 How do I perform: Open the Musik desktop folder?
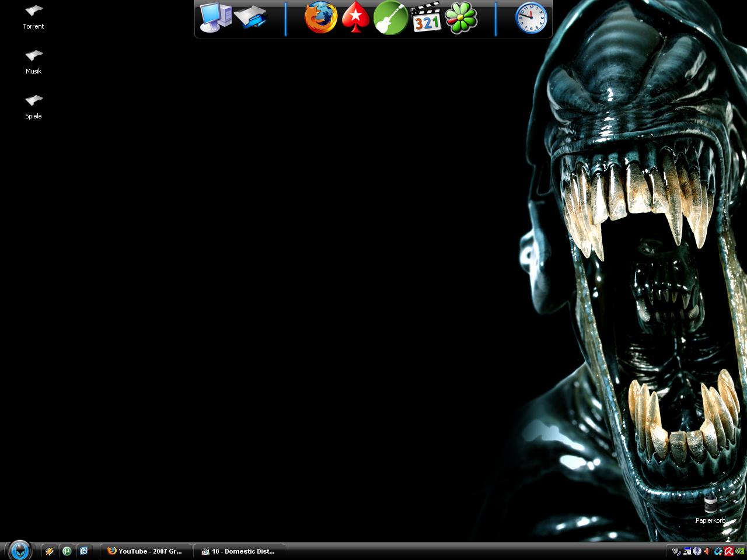pos(33,61)
